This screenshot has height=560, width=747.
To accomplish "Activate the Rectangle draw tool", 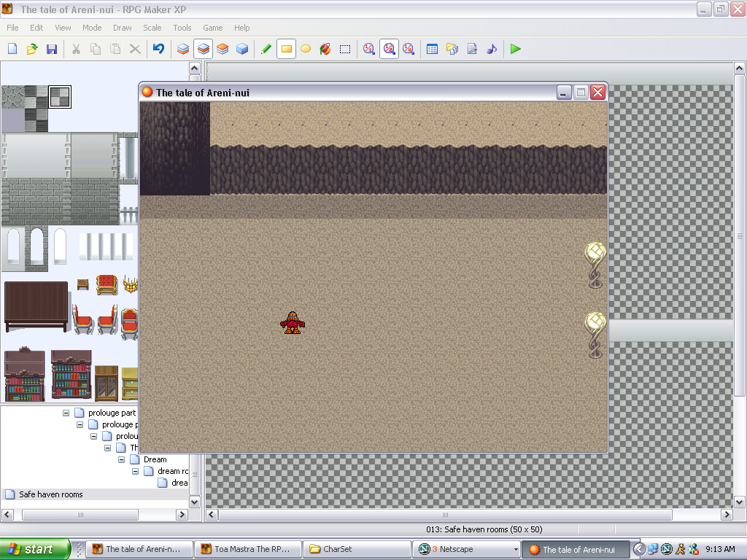I will coord(286,49).
